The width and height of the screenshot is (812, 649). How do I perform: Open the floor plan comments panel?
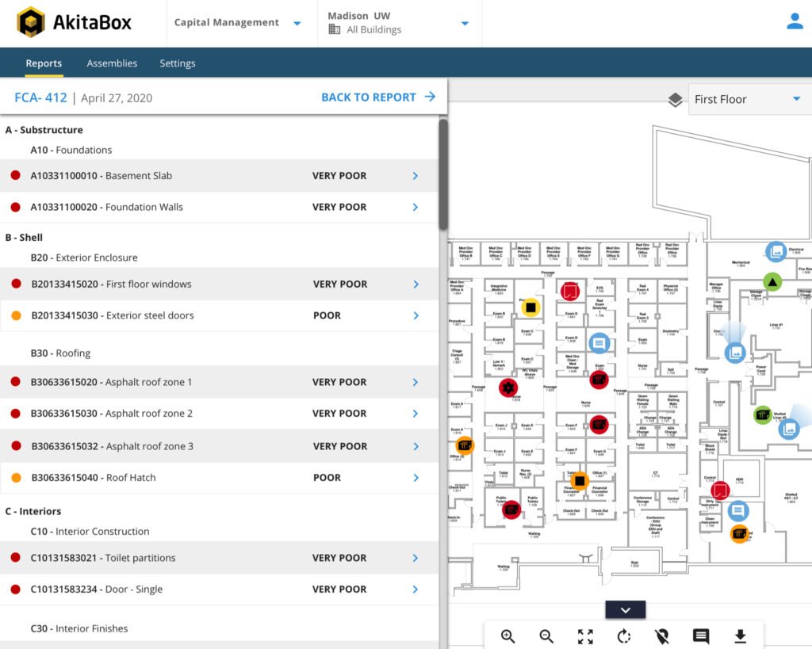coord(700,636)
